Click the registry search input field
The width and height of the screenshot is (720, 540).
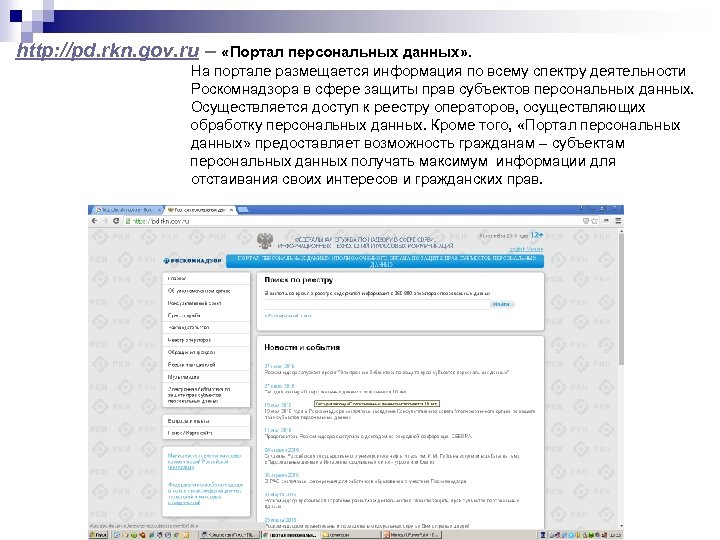tap(377, 304)
